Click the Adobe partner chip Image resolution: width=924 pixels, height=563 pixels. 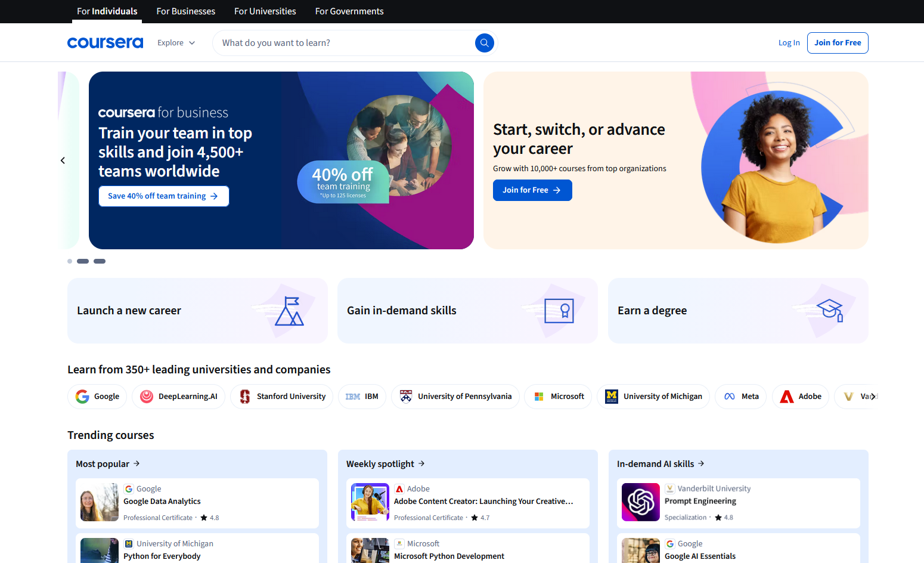(x=801, y=397)
